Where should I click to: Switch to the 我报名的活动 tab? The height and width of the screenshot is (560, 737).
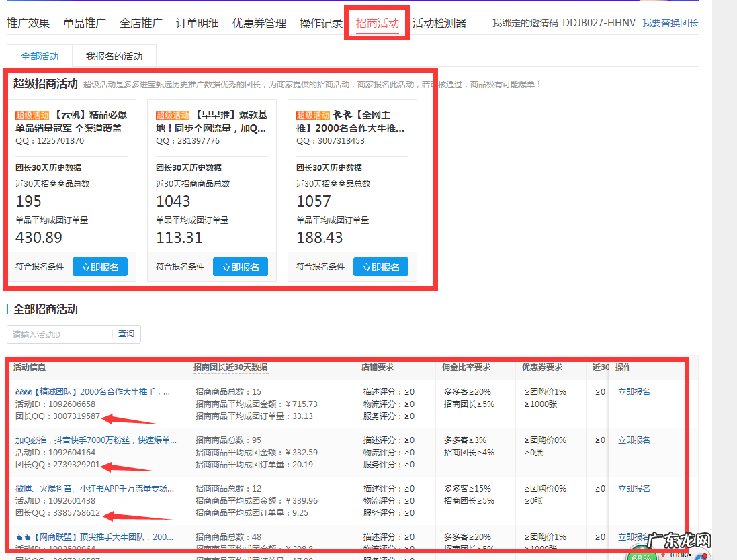[114, 56]
